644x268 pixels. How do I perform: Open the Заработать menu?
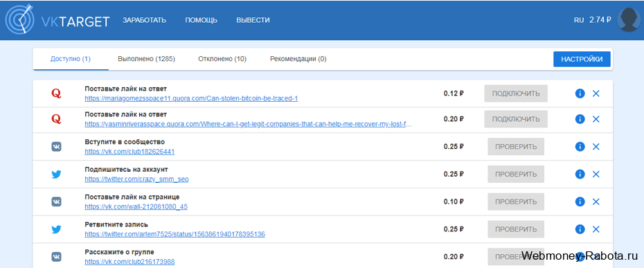[x=144, y=20]
